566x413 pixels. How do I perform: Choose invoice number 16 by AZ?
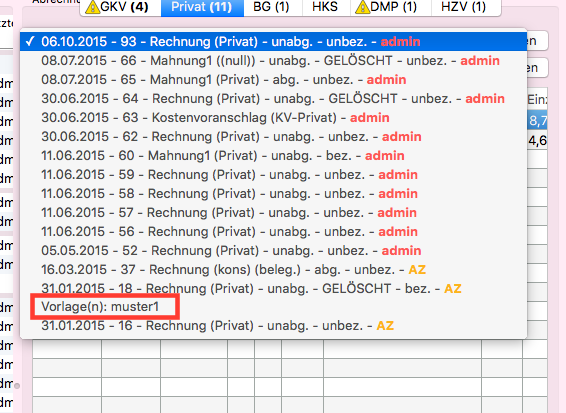[273, 326]
